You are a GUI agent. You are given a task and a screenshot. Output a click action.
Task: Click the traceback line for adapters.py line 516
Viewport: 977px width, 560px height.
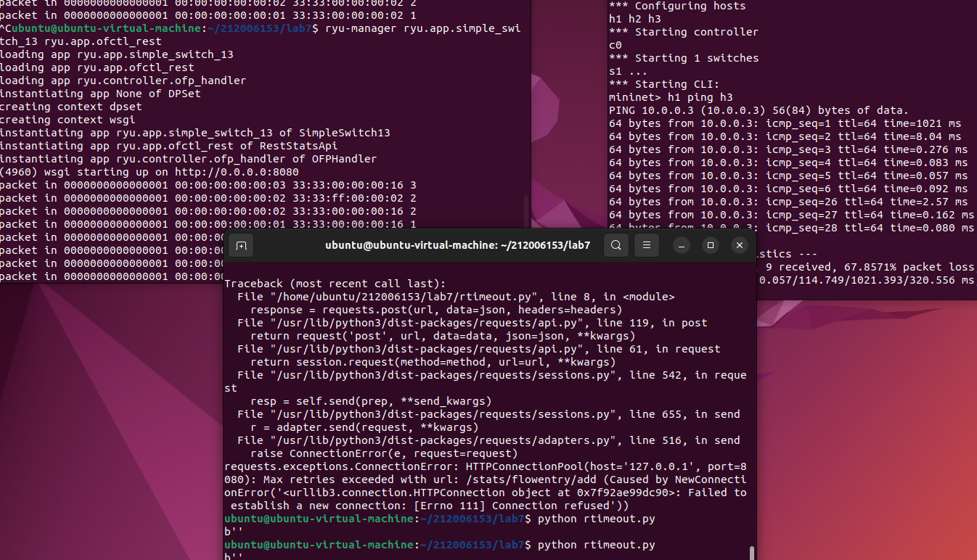(488, 440)
